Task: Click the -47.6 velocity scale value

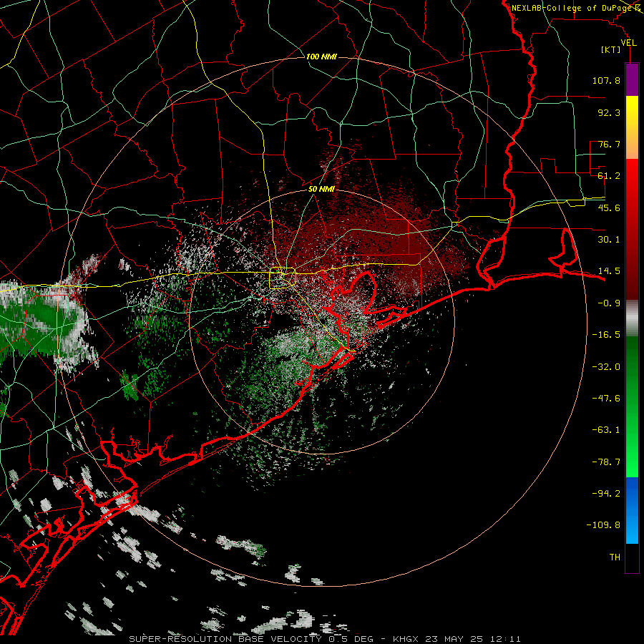Action: click(606, 399)
